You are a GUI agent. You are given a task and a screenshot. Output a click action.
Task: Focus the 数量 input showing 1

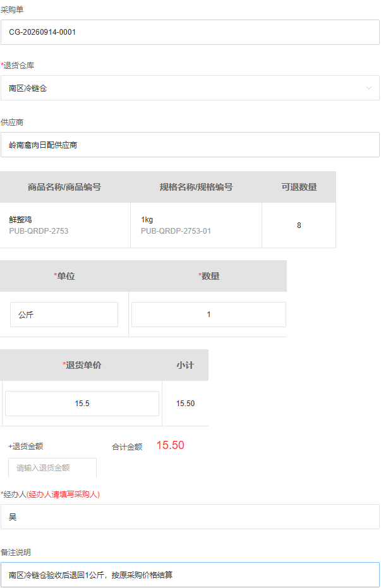pos(209,315)
